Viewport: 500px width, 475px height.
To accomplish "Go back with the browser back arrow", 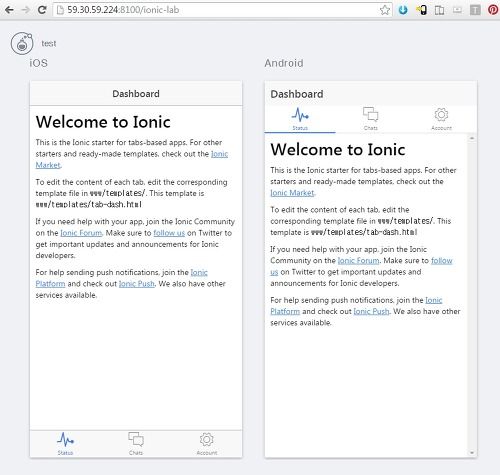I will 9,10.
